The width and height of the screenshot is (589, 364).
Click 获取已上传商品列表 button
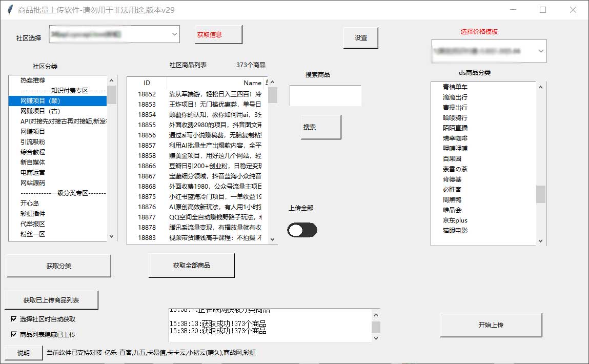(51, 300)
